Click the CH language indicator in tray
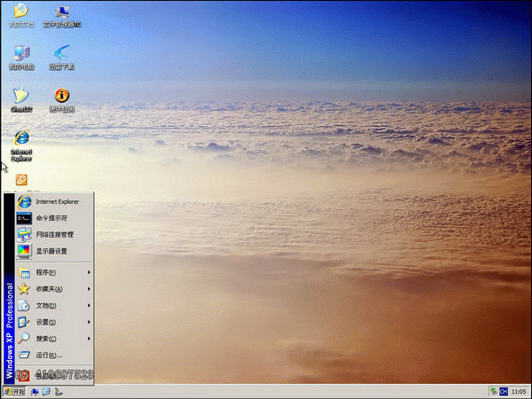Viewport: 532px width, 399px height. pyautogui.click(x=503, y=391)
